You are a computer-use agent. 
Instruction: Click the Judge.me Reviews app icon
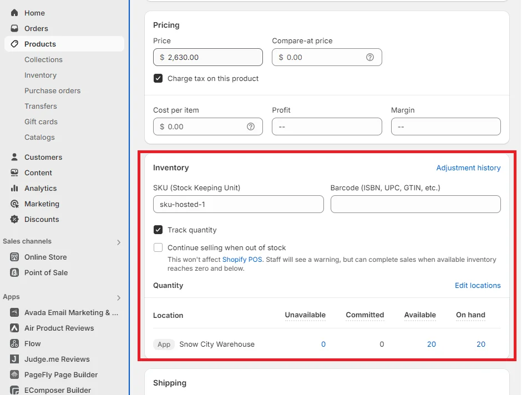[x=14, y=359]
